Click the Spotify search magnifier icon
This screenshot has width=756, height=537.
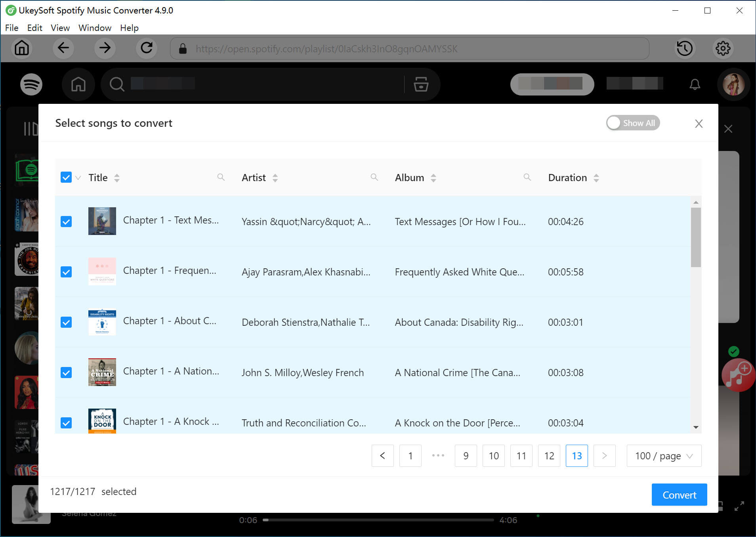pos(117,84)
